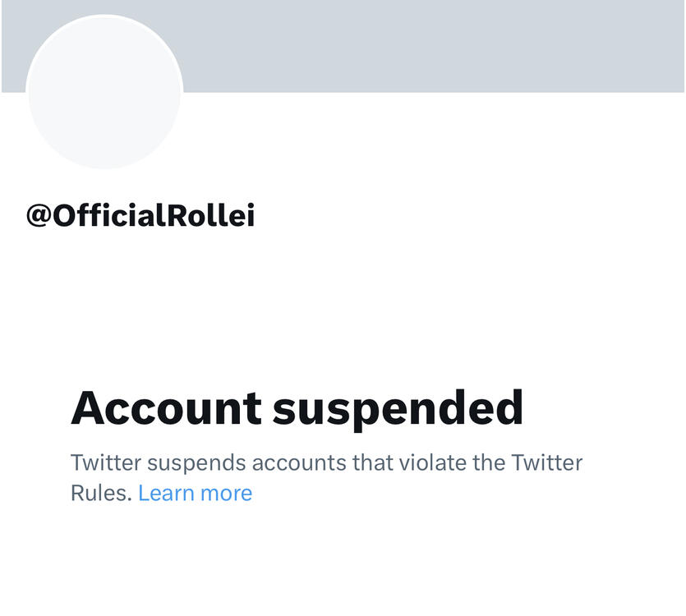This screenshot has height=616, width=686.
Task: Click the final "Twitter" ending the first description line
Action: click(547, 462)
